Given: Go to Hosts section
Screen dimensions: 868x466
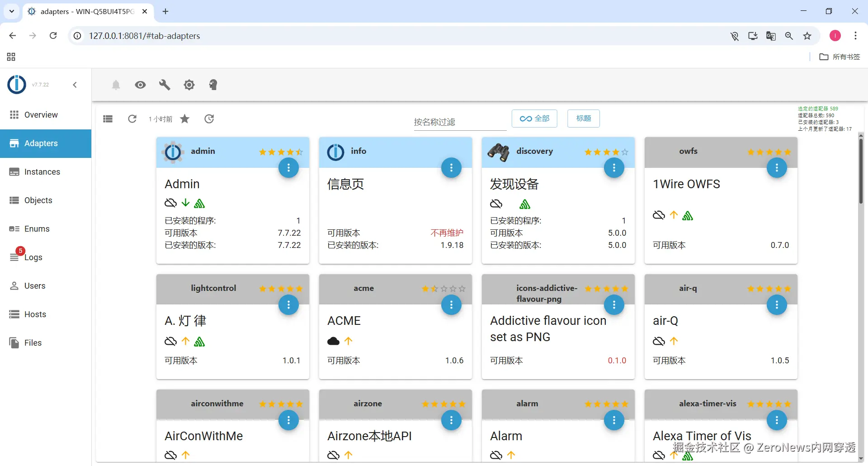Looking at the screenshot, I should (x=46, y=314).
